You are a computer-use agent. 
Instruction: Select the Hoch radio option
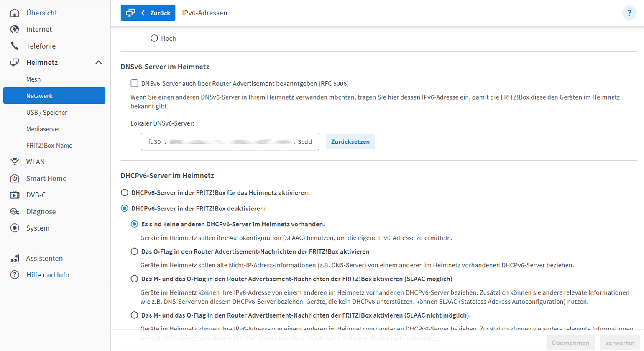[x=154, y=38]
